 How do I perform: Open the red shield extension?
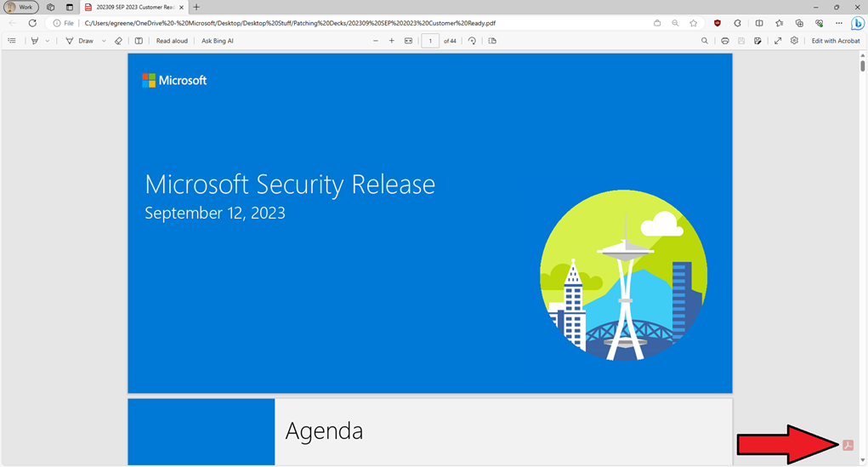pos(718,23)
